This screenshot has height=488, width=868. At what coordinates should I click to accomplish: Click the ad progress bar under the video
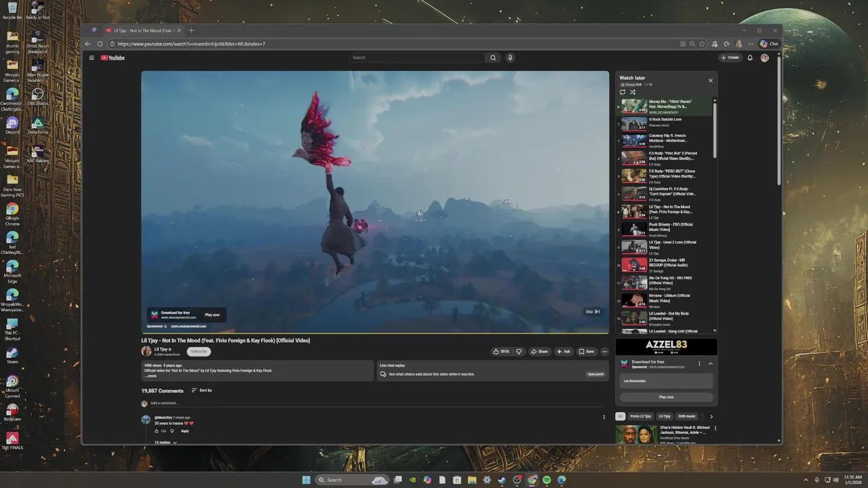point(375,333)
